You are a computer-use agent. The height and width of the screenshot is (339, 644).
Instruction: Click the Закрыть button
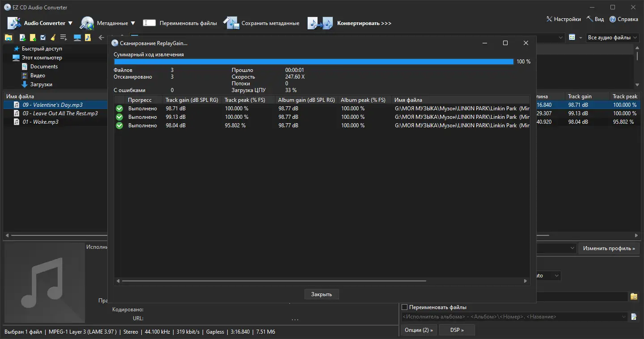point(322,294)
